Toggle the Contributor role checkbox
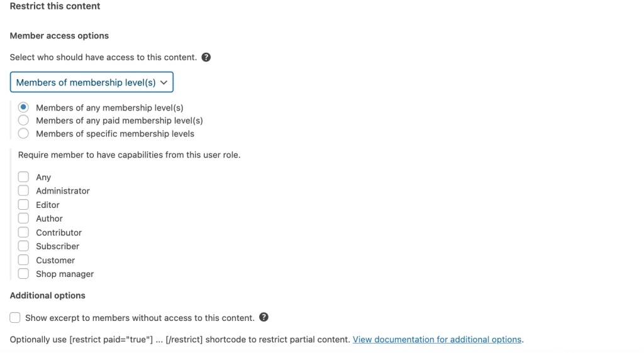 [x=23, y=232]
